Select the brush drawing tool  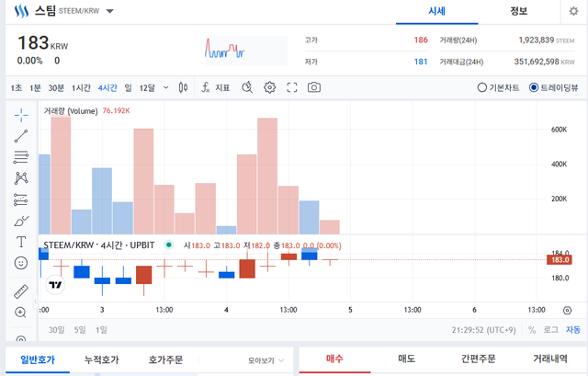click(x=21, y=221)
